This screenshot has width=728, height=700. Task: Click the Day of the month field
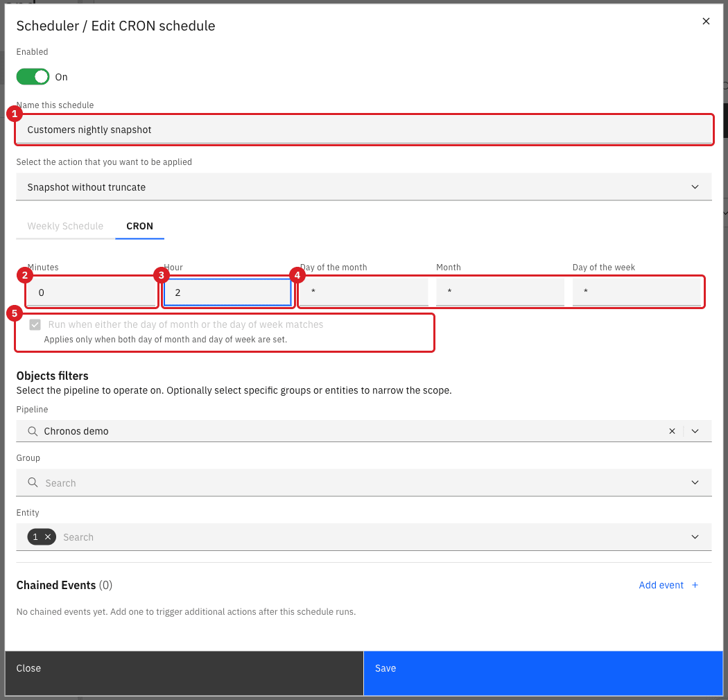pyautogui.click(x=363, y=292)
